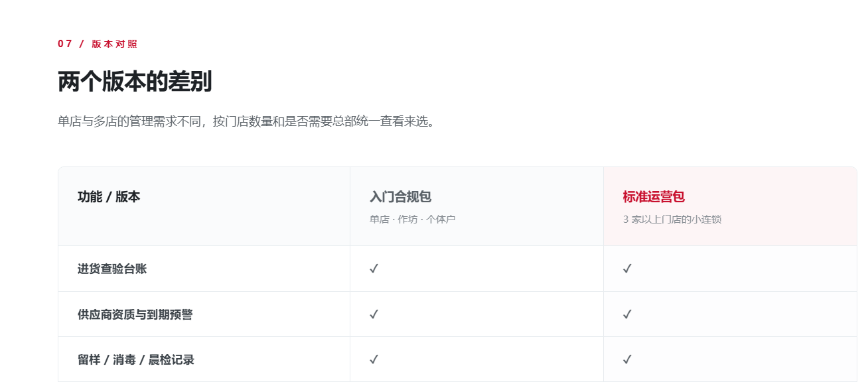This screenshot has height=382, width=868.
Task: Select the red 标准运营包 column header
Action: pos(654,197)
